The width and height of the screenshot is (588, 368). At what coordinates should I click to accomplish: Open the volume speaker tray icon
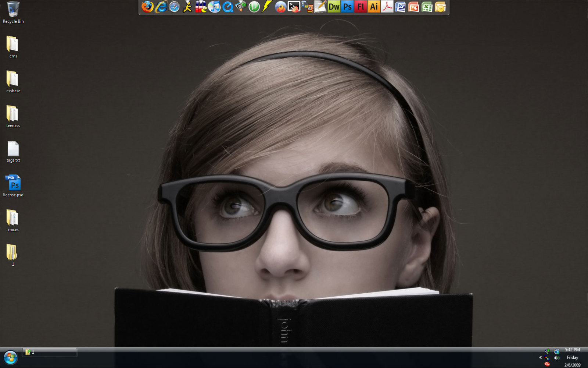point(557,358)
